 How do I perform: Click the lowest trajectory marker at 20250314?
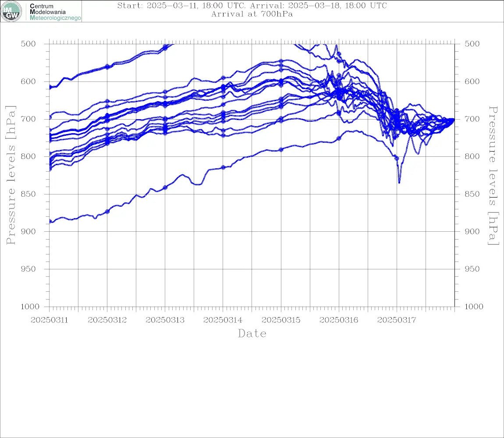coord(223,167)
